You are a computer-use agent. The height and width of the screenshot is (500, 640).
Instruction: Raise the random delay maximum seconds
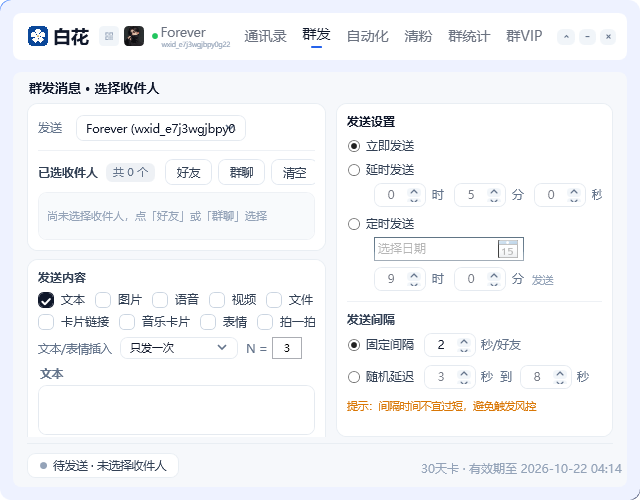tap(560, 373)
